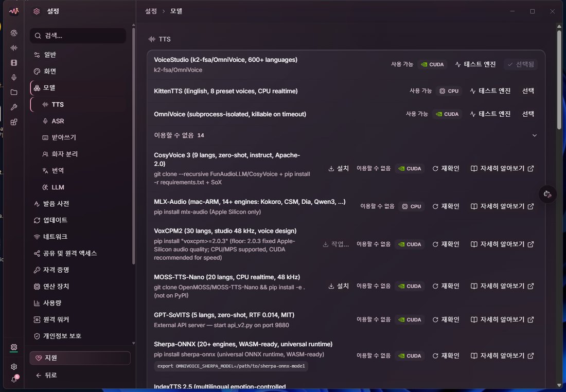
Task: Click the wifi icon beside 네트워크
Action: click(37, 237)
